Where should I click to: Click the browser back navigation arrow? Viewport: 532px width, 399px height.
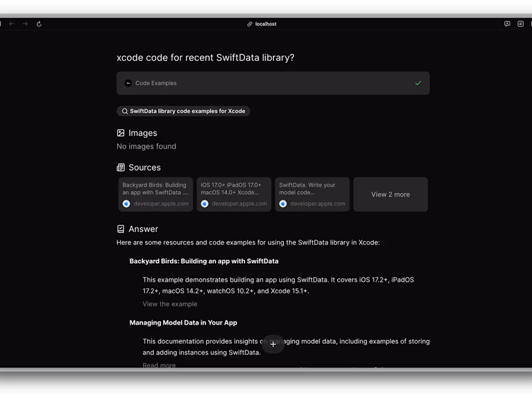pyautogui.click(x=12, y=24)
